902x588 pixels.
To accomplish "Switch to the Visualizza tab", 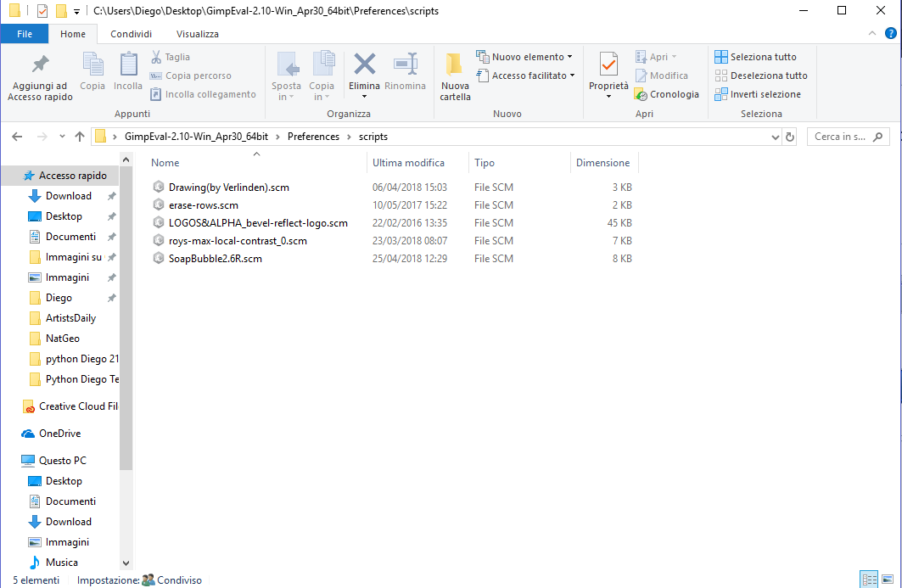I will click(198, 34).
